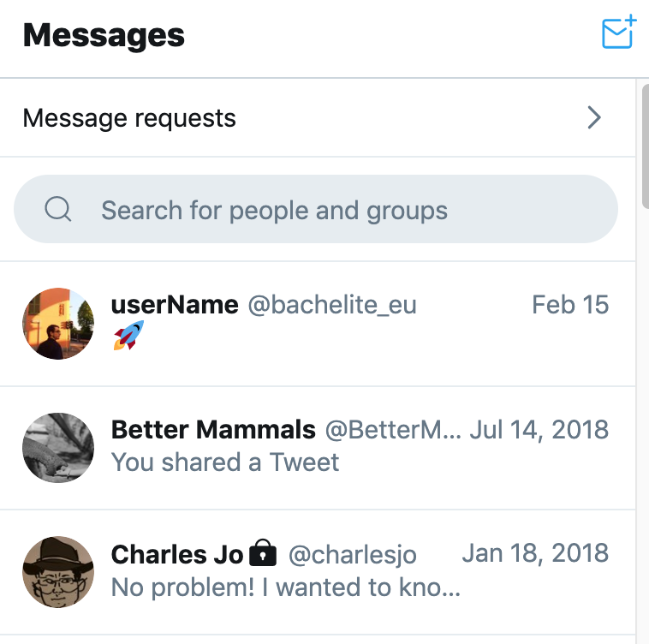Open the Message requests row
This screenshot has height=644, width=649.
tap(318, 117)
